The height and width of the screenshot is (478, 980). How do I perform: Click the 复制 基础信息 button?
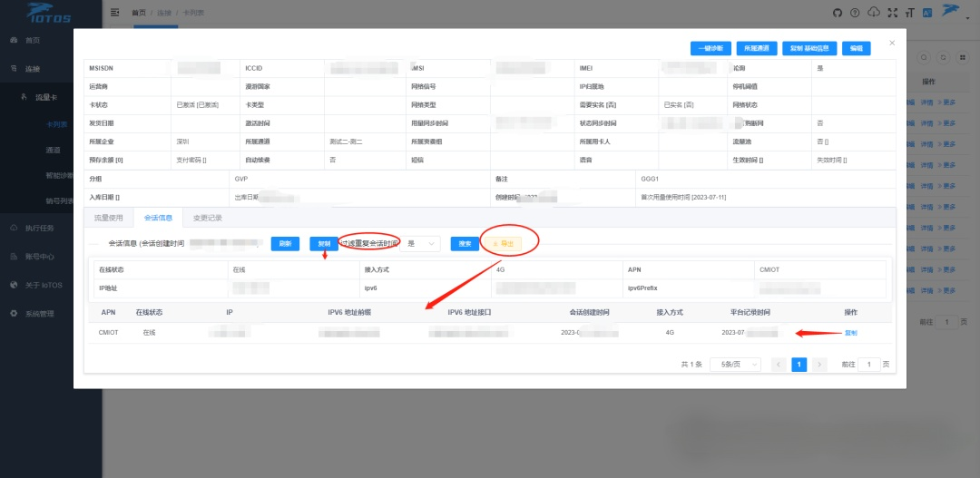click(x=809, y=48)
